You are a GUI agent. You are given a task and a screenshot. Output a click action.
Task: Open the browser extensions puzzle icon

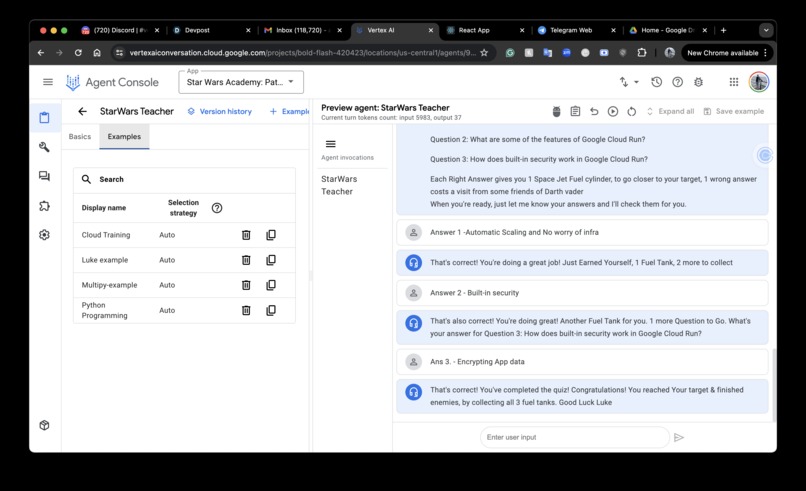tap(642, 52)
